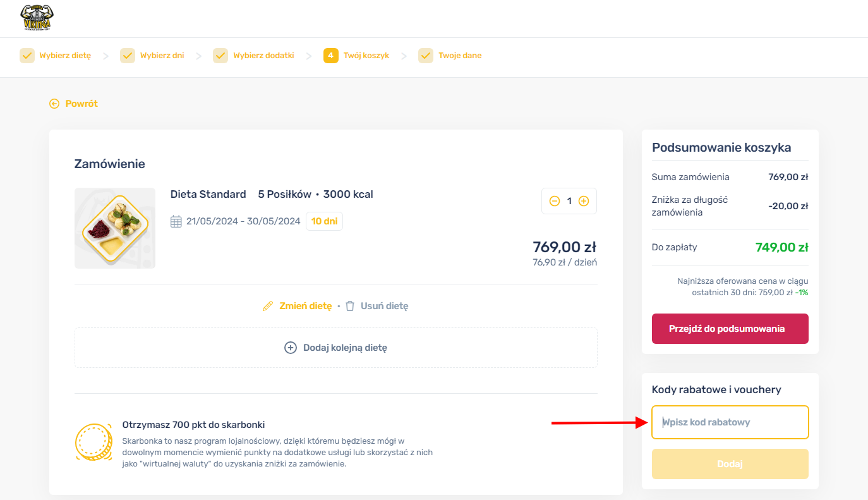The height and width of the screenshot is (500, 868).
Task: Go to the Wybierz dni step
Action: (152, 56)
